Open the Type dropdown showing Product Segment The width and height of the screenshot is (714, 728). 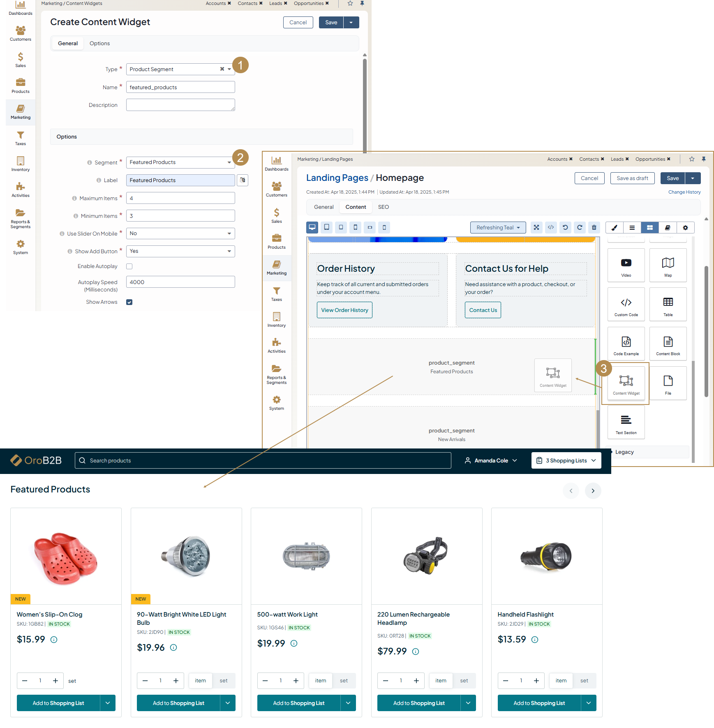(x=180, y=69)
